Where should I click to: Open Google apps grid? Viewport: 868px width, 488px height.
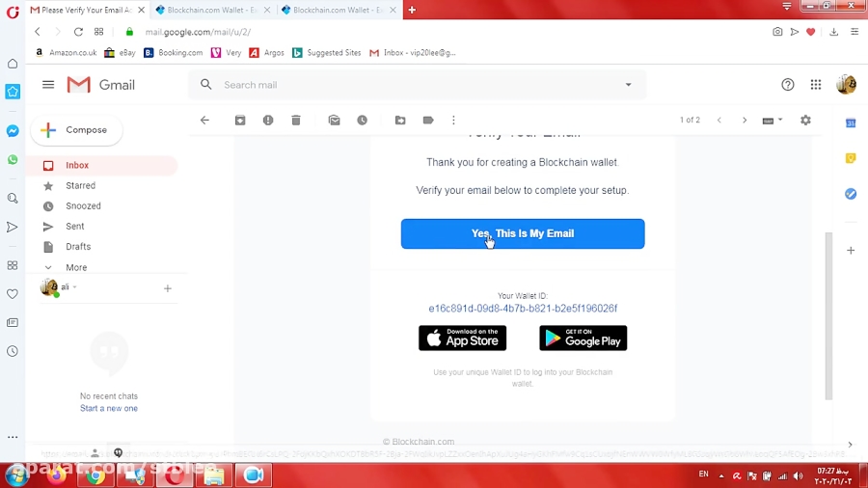(x=815, y=85)
